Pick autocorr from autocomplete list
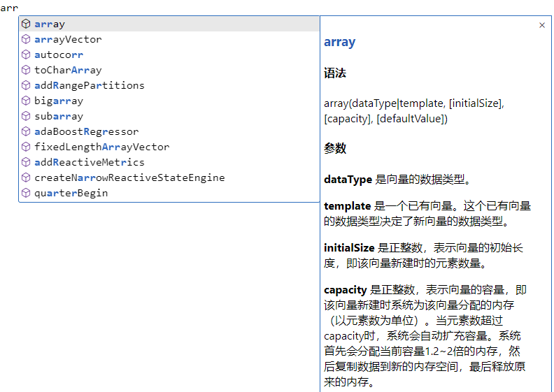The image size is (554, 392). click(59, 55)
